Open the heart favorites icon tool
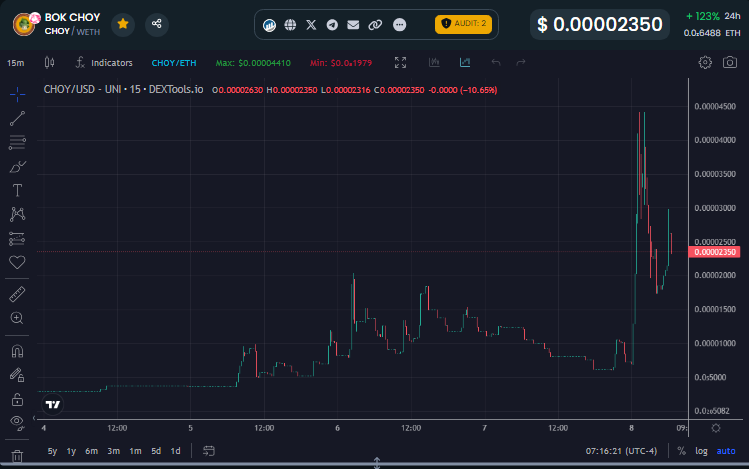 [17, 262]
